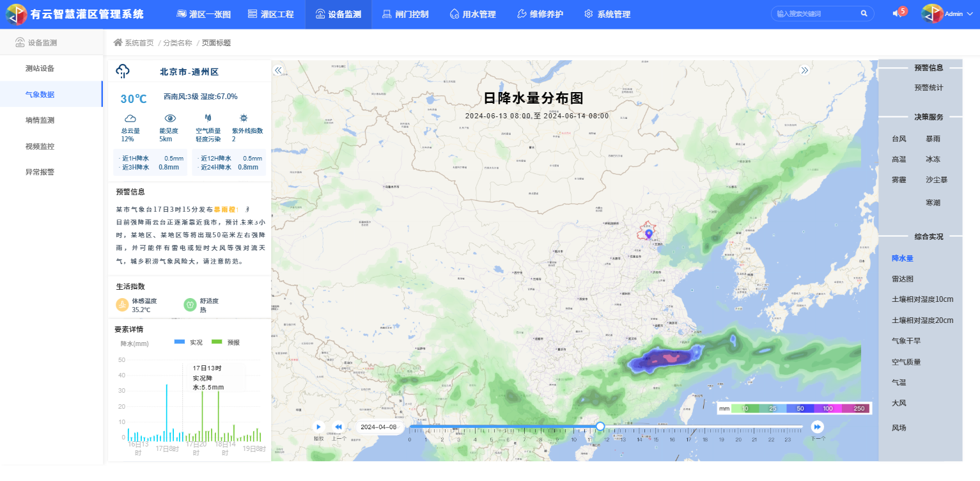This screenshot has width=980, height=481.
Task: Collapse the left weather panel
Action: (x=278, y=70)
